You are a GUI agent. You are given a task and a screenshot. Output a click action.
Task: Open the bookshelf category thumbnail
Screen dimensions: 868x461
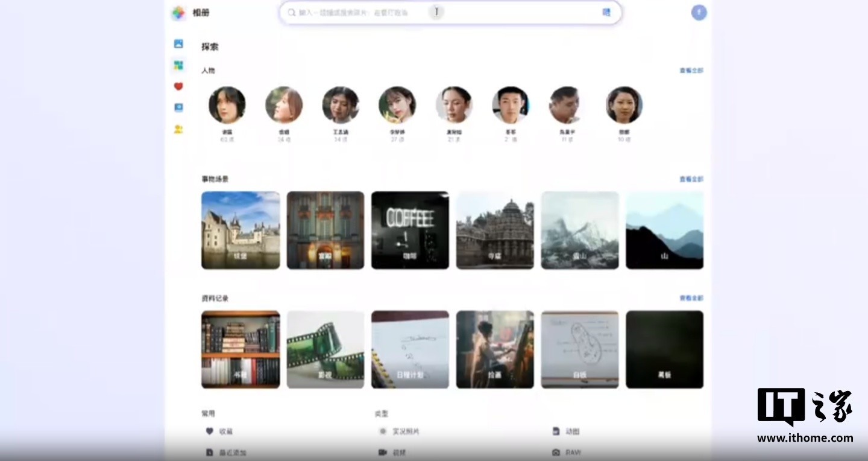coord(241,349)
